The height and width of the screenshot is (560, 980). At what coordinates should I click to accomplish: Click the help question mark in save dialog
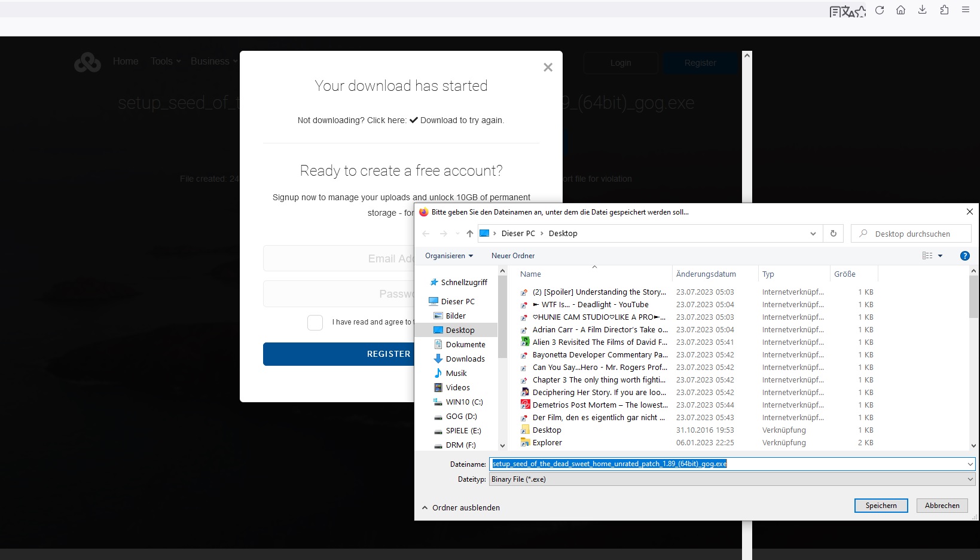click(964, 256)
